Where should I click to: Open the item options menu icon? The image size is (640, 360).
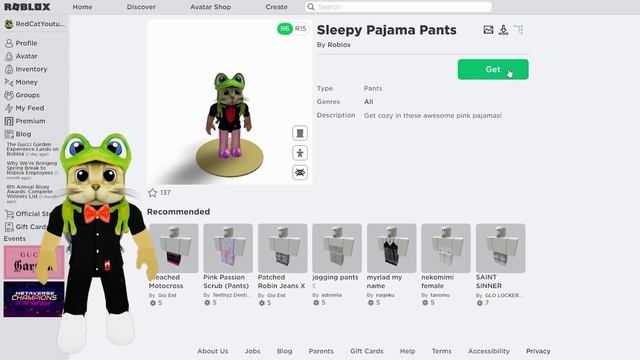518,30
